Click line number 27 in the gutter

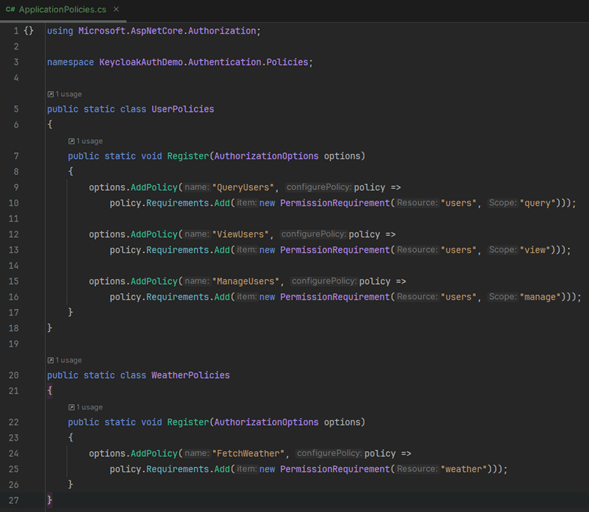pos(14,500)
